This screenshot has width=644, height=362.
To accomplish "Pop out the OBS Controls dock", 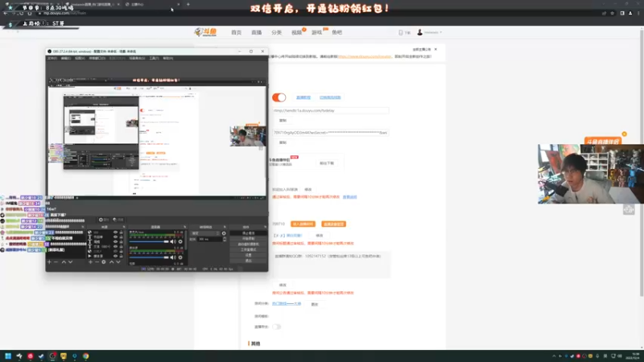I will [265, 227].
